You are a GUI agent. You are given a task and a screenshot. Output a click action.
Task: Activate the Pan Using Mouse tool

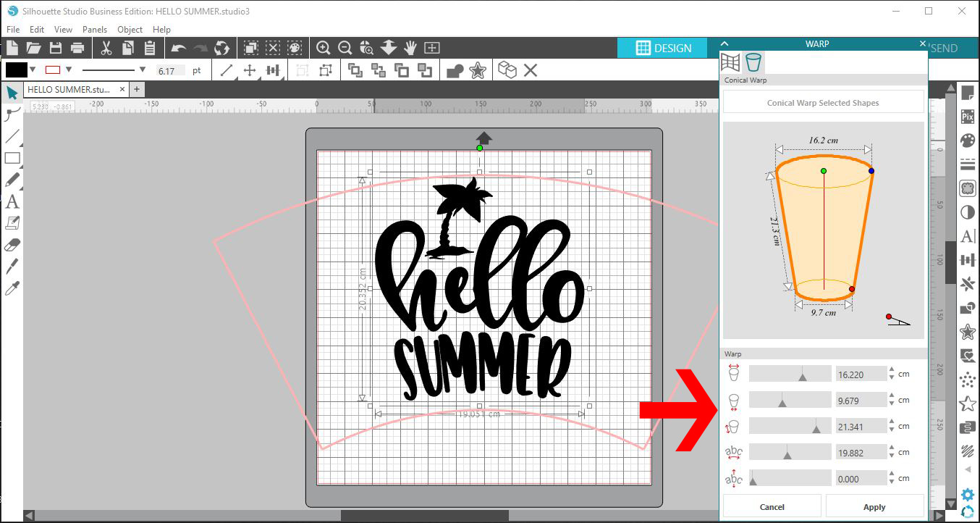tap(410, 47)
